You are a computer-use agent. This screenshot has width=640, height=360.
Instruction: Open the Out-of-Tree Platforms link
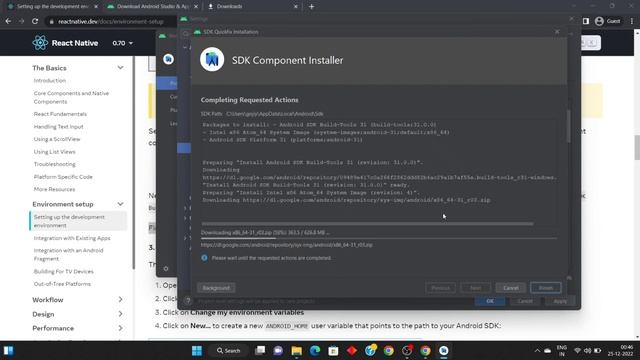(62, 284)
